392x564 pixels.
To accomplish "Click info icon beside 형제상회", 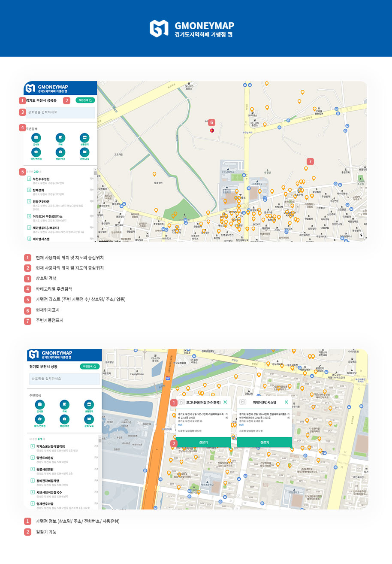I will click(29, 190).
